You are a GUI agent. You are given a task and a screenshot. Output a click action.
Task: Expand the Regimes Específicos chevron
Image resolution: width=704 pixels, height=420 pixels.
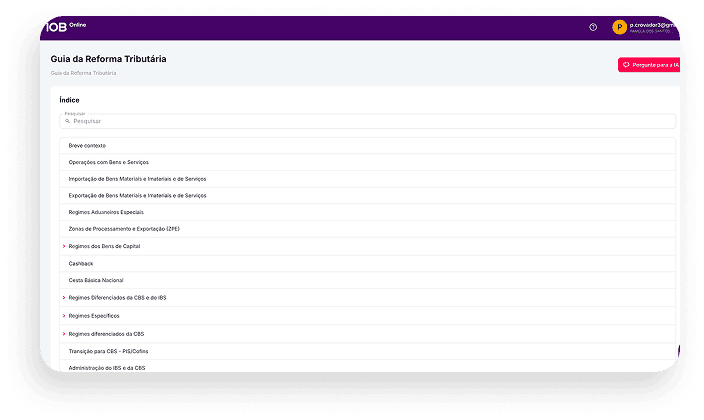(x=64, y=316)
